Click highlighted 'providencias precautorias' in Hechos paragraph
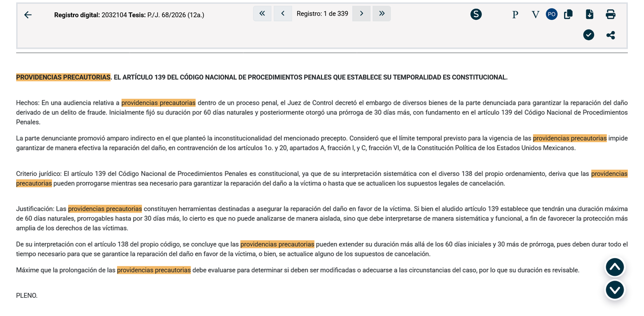Image resolution: width=644 pixels, height=316 pixels. (x=158, y=102)
